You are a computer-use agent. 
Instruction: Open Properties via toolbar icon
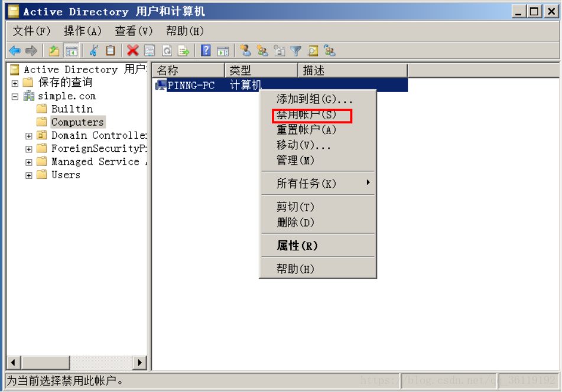[x=150, y=51]
